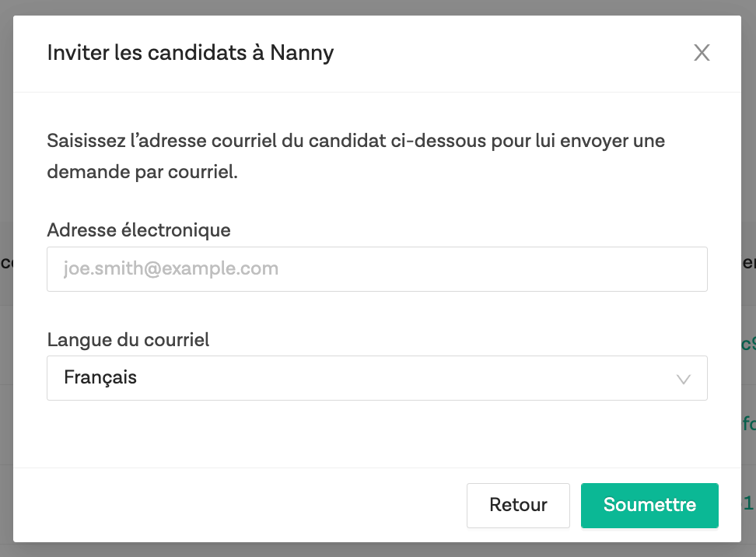Click the "Langue du courriel" label
Viewport: 756px width, 557px height.
128,340
